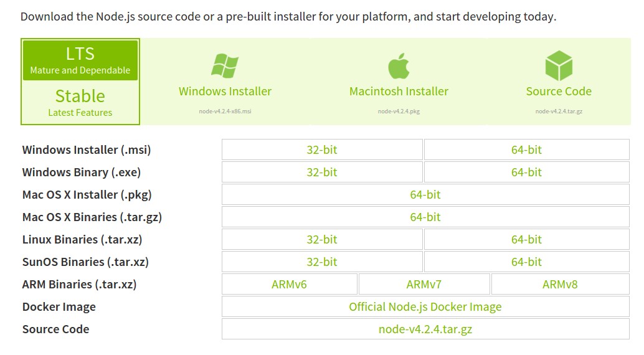Click the Apple logo icon
Image resolution: width=644 pixels, height=355 pixels.
pos(399,66)
